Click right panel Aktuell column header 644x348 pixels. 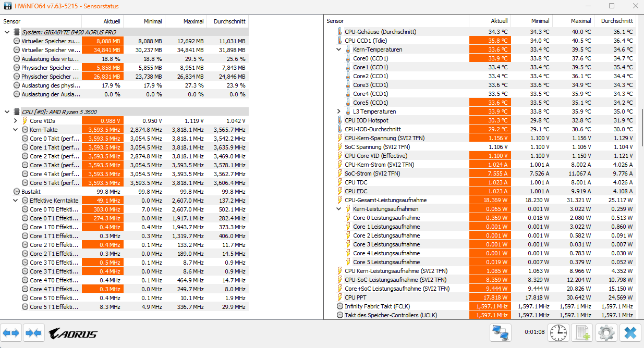490,21
